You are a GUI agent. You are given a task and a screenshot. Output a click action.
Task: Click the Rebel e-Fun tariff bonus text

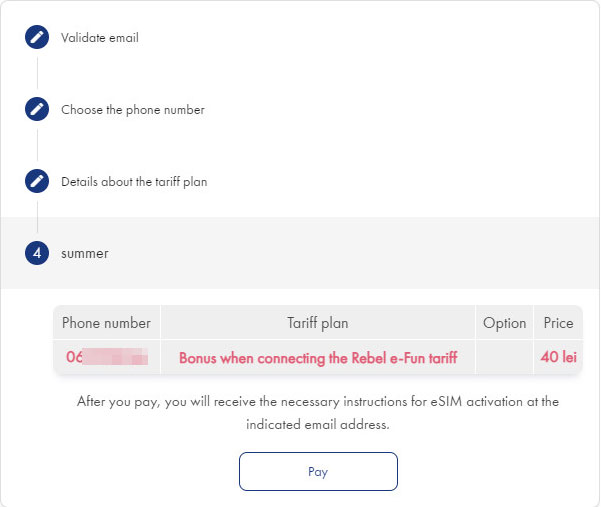(318, 357)
